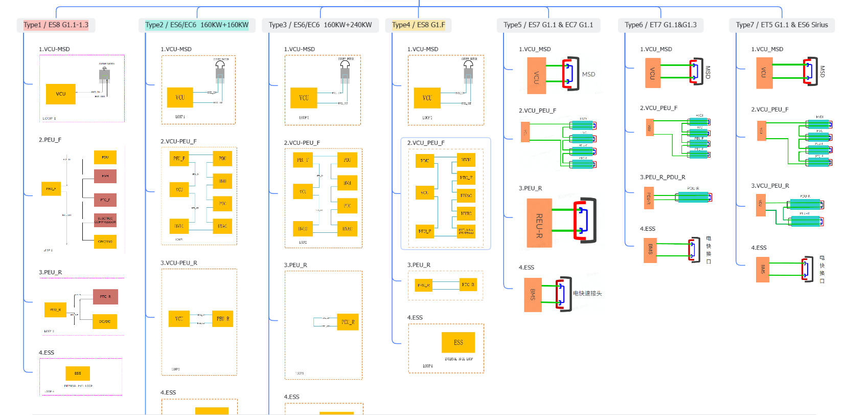This screenshot has width=868, height=415.
Task: Open Type3 PEU_R diagram thumbnail
Action: pyautogui.click(x=324, y=325)
